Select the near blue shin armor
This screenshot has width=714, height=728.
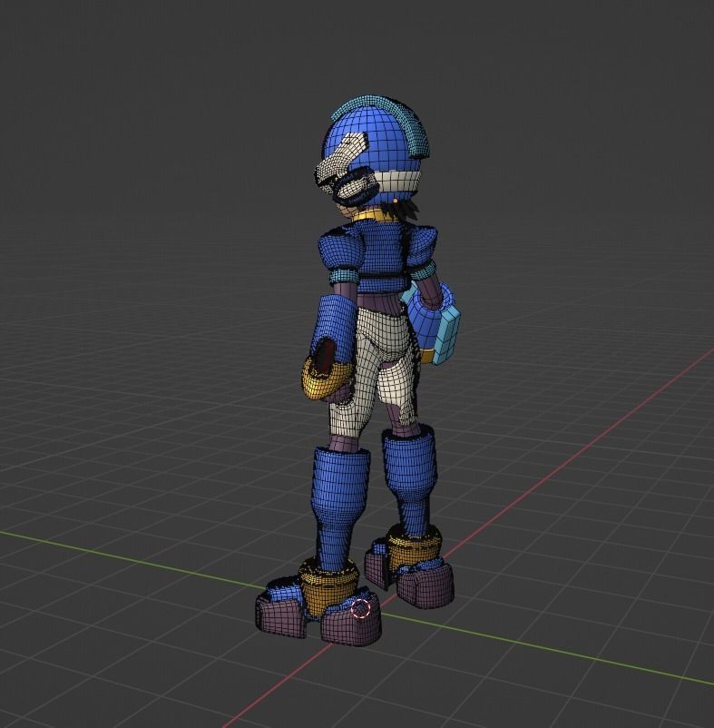[x=340, y=507]
